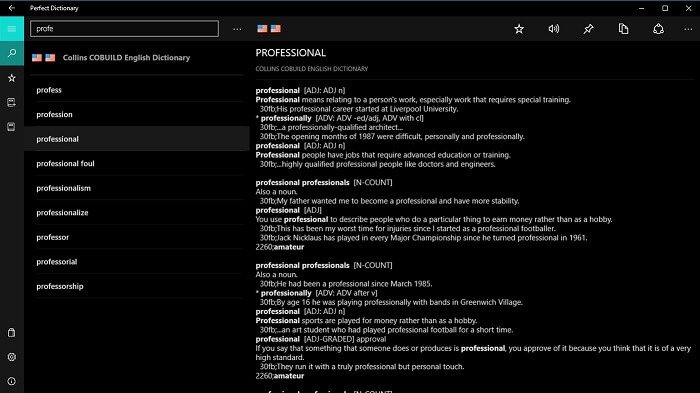Click the 'profe' search input field
The image size is (700, 393).
(125, 29)
